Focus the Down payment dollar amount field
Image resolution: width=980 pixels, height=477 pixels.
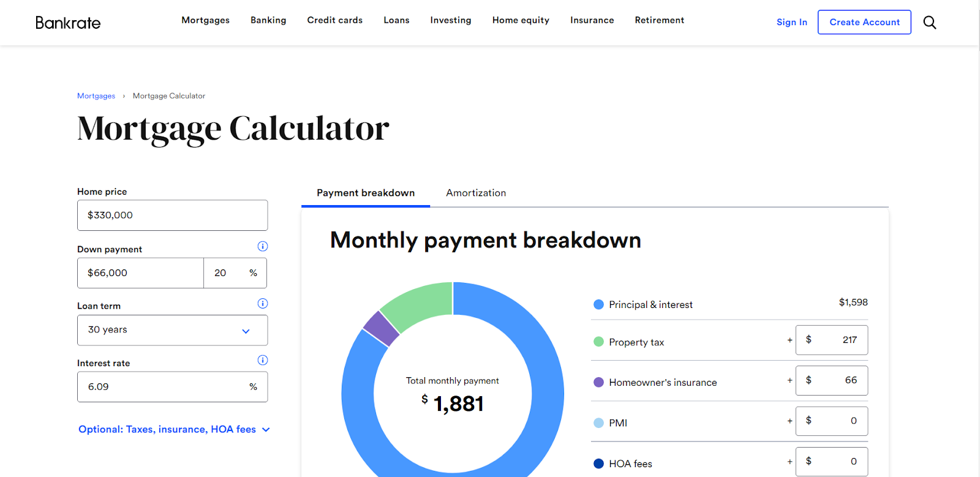tap(140, 273)
